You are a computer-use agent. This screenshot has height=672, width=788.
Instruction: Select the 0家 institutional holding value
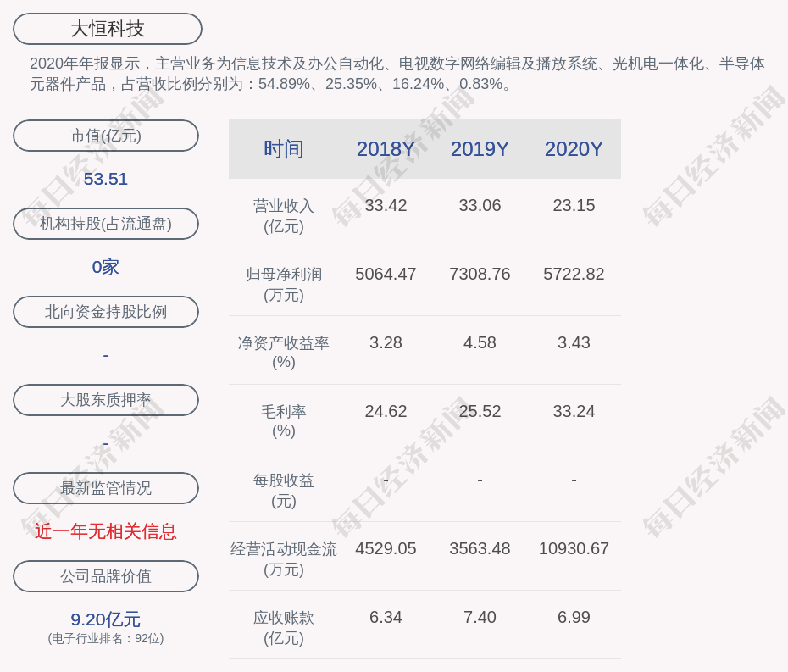[106, 267]
